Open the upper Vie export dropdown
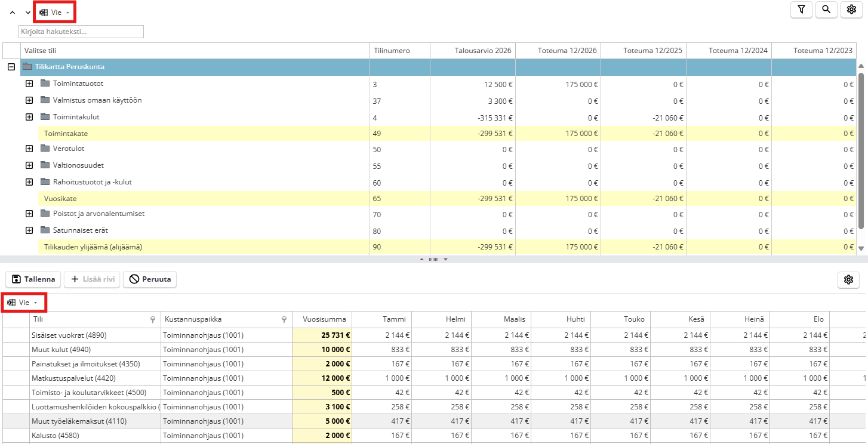Screen dimensions: 868x444 (55, 13)
